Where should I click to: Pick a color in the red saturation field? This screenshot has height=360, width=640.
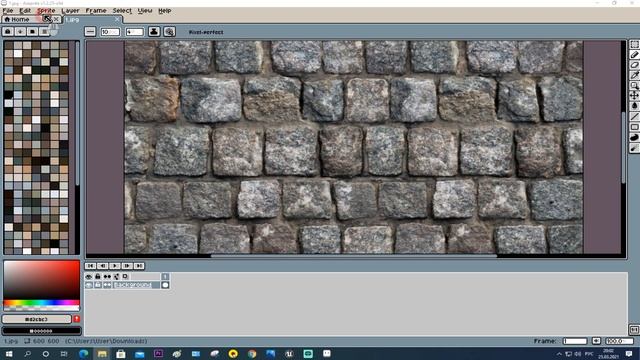point(42,280)
